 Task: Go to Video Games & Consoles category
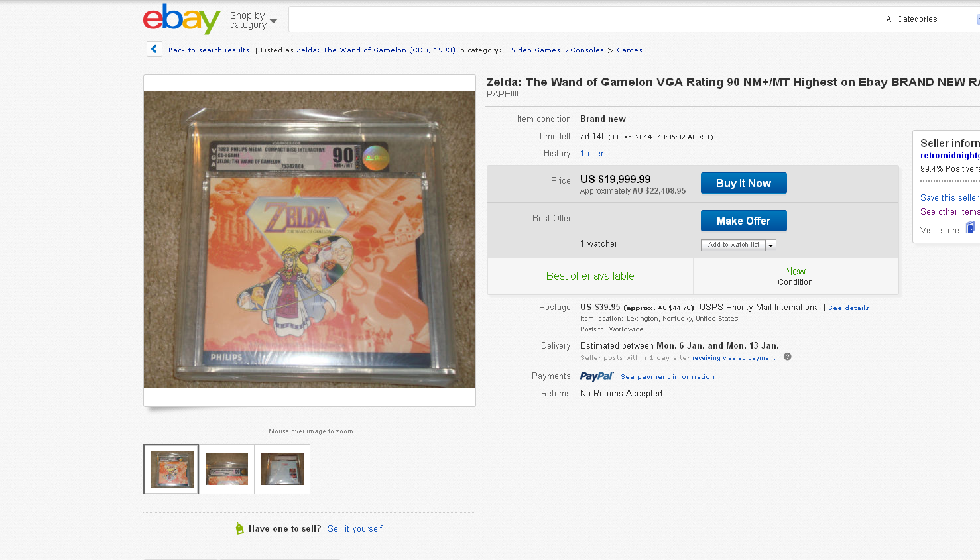557,50
